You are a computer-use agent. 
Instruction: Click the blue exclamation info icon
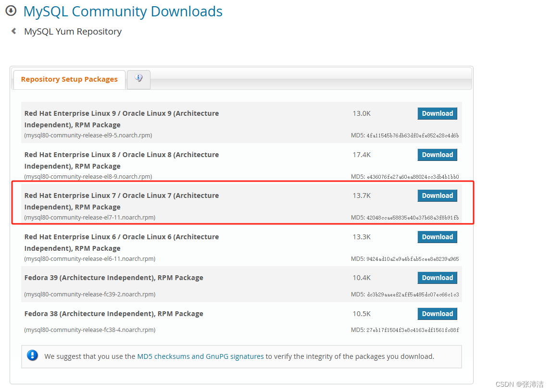(x=32, y=355)
